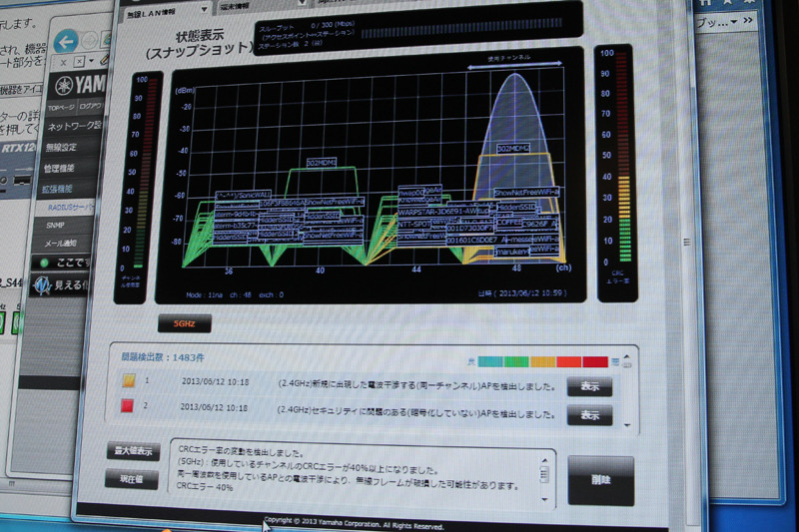Click the SonicWALL network label
This screenshot has width=799, height=532.
[244, 195]
